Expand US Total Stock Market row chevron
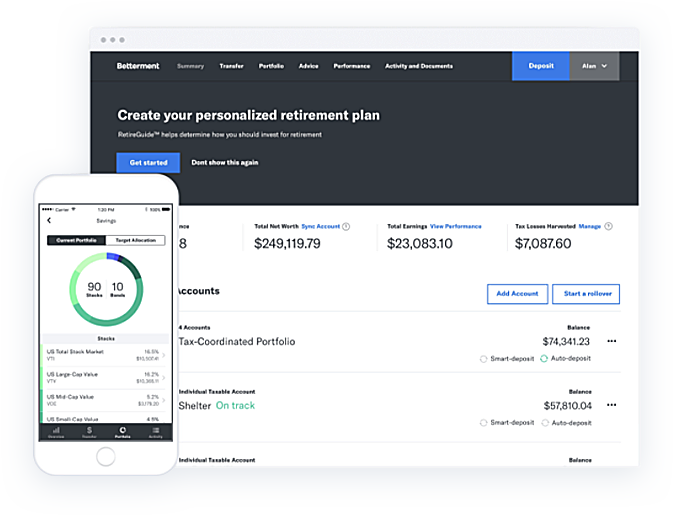675x518 pixels. [164, 355]
